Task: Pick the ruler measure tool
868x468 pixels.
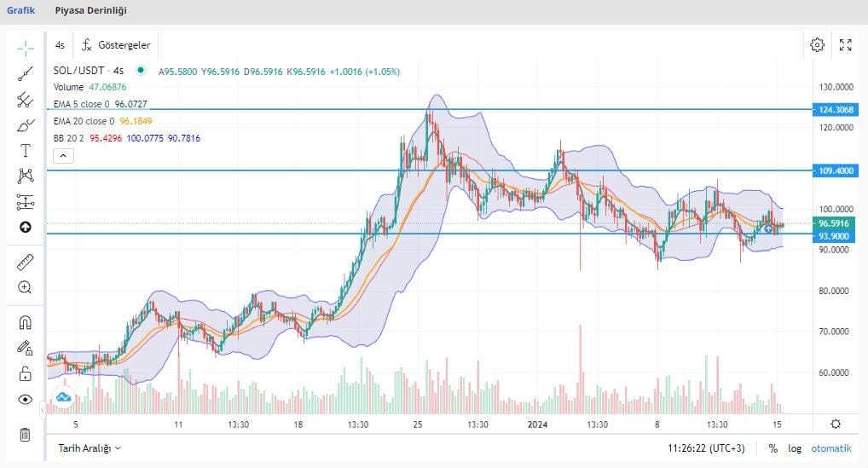Action: click(x=25, y=263)
